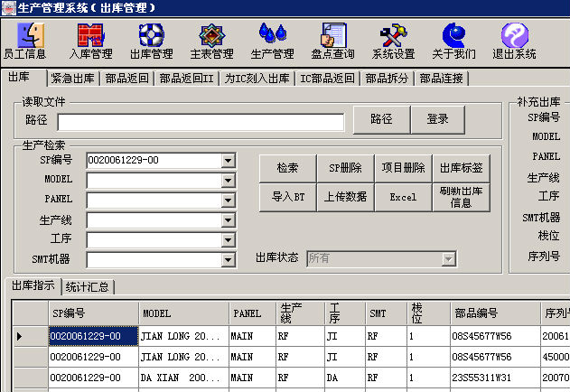Viewport: 570px width, 392px height.
Task: Click the 入库管理 toolbar icon
Action: click(x=89, y=41)
